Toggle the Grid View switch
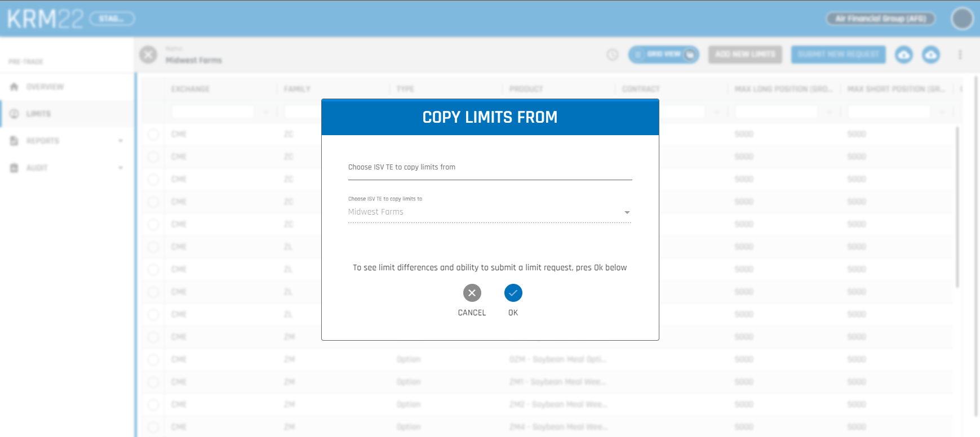Image resolution: width=980 pixels, height=437 pixels. pyautogui.click(x=663, y=55)
